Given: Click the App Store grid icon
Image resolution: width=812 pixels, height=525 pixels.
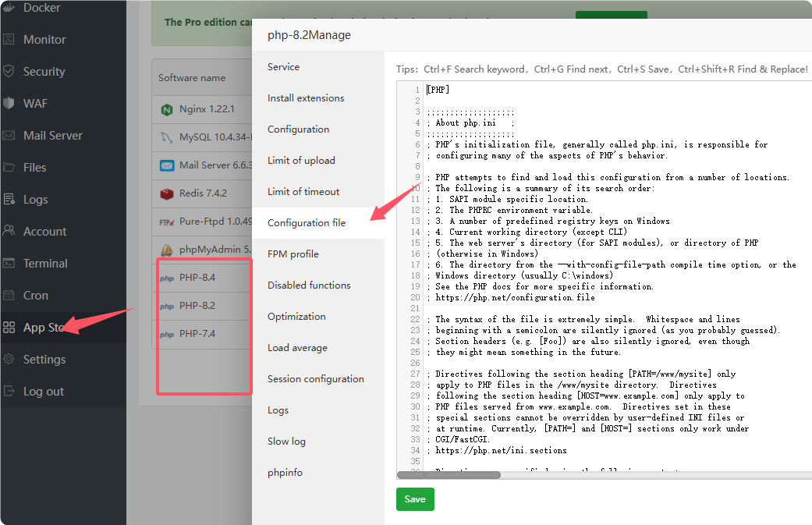Looking at the screenshot, I should coord(9,327).
